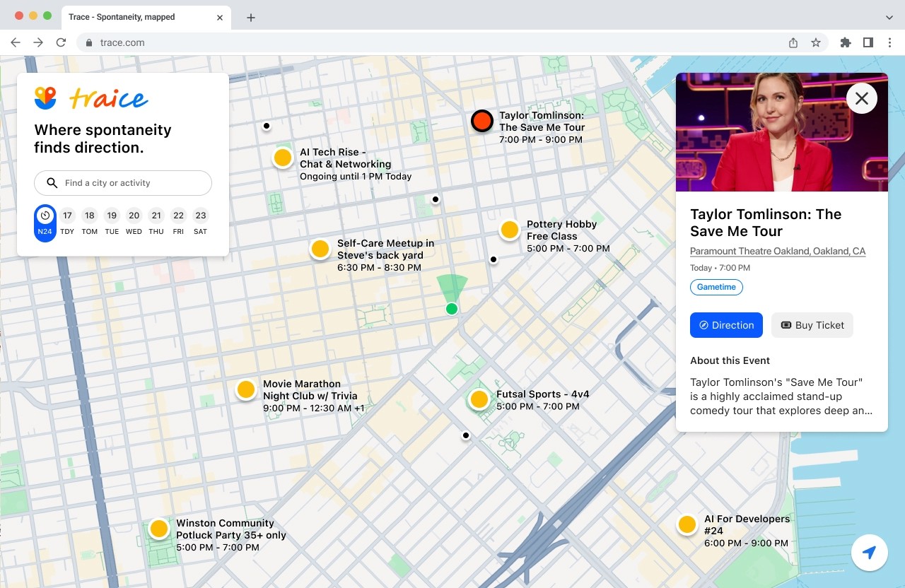Click the share icon in address bar
905x588 pixels.
pos(793,42)
